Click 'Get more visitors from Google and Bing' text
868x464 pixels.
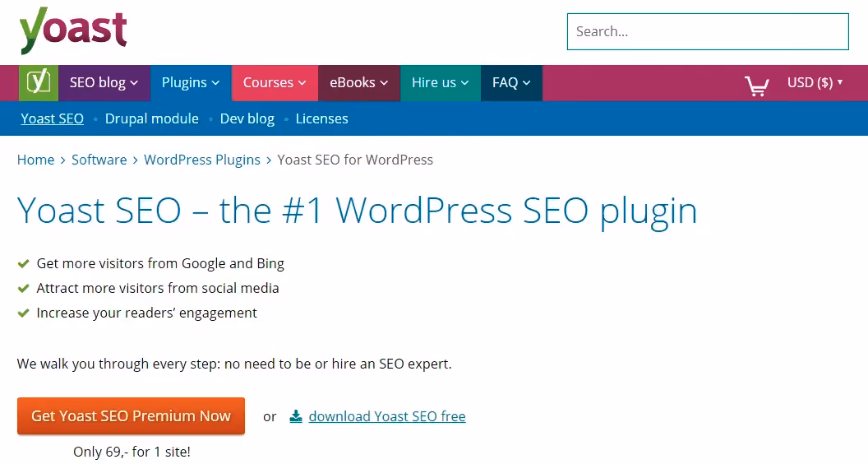[160, 263]
